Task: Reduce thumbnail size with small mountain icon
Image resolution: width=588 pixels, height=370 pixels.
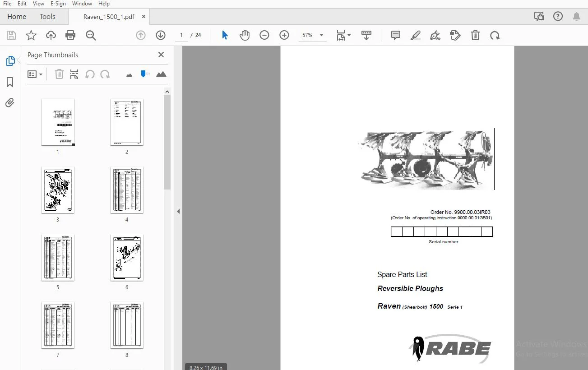Action: point(130,75)
